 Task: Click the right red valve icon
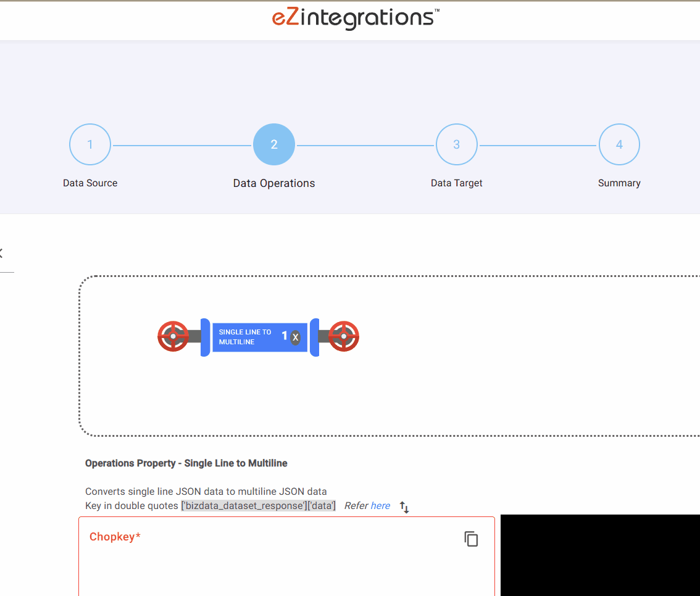tap(343, 336)
